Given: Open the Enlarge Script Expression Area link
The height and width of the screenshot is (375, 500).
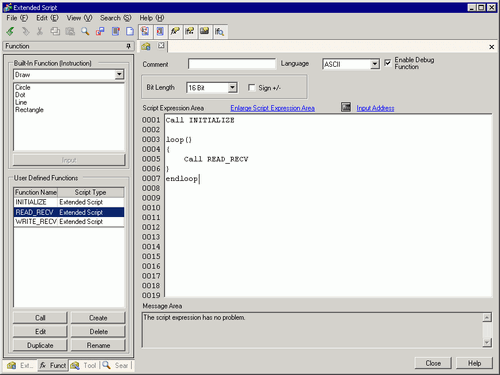Looking at the screenshot, I should [272, 108].
